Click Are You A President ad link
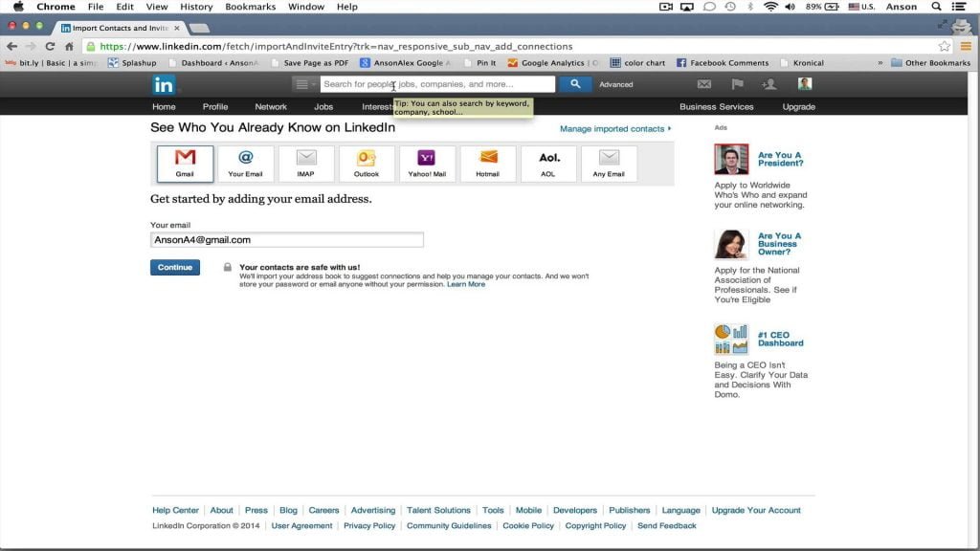 pyautogui.click(x=780, y=159)
